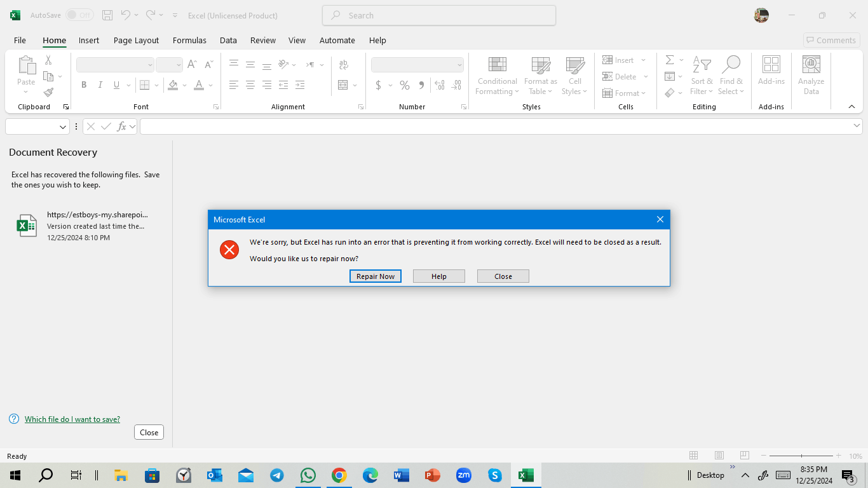The height and width of the screenshot is (488, 868).
Task: Click Close button in error dialog
Action: (x=503, y=276)
